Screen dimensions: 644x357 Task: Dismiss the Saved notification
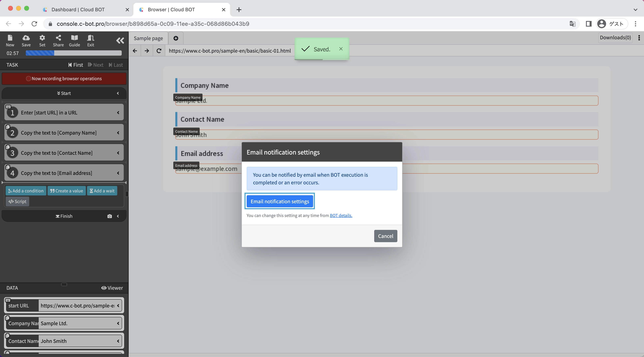click(341, 49)
